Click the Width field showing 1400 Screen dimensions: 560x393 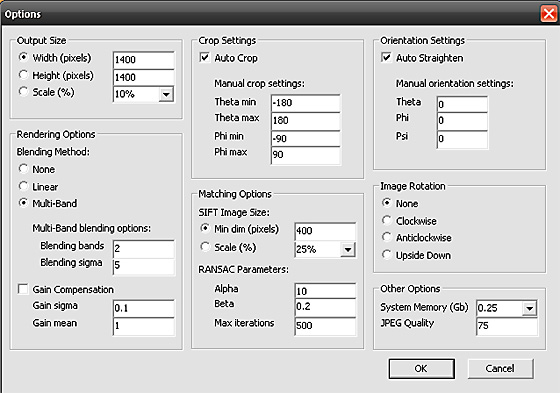tap(144, 60)
